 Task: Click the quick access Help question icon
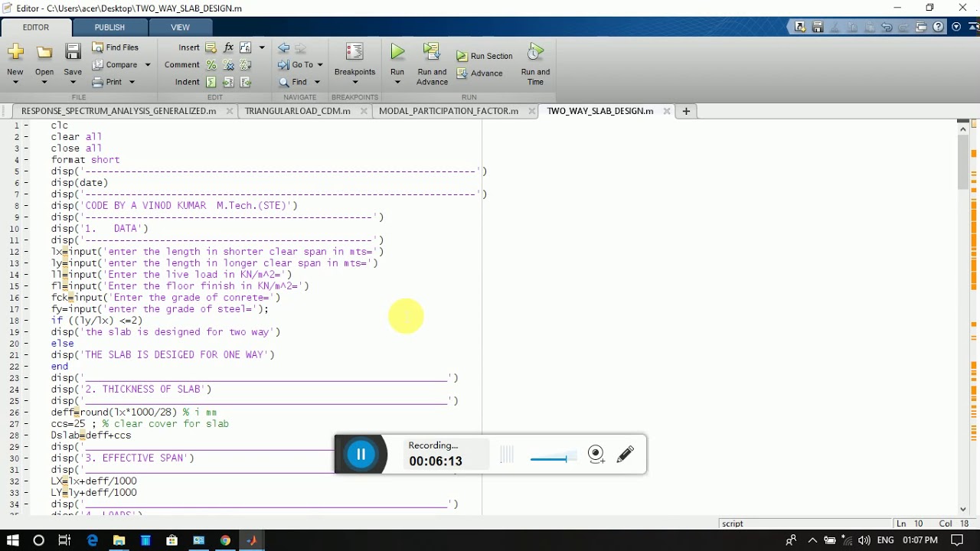coord(939,27)
